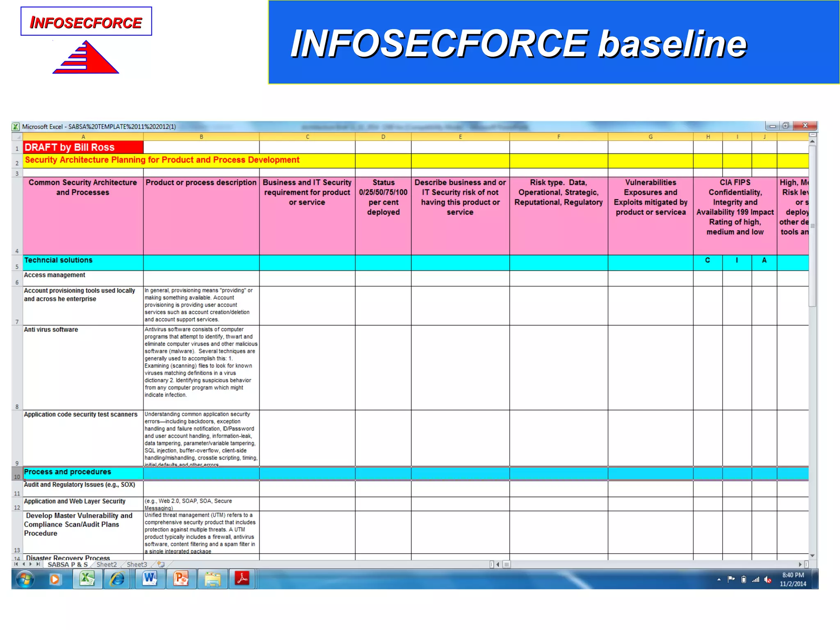
Task: Select row 5 header
Action: (x=17, y=263)
